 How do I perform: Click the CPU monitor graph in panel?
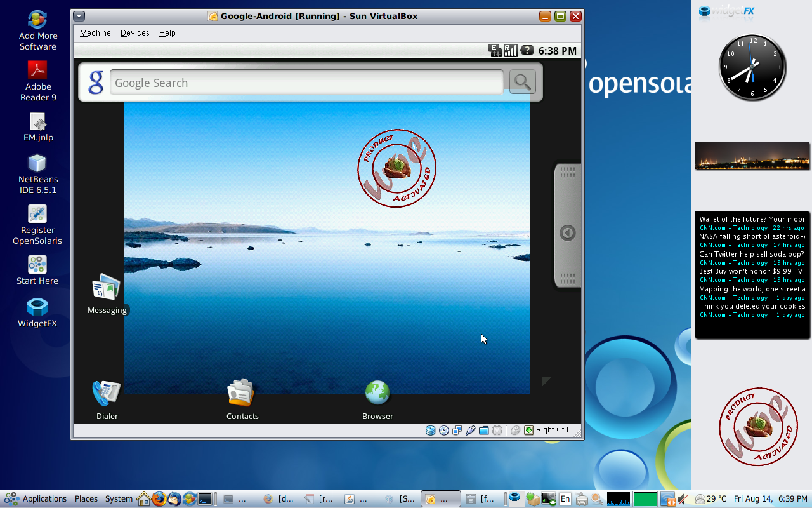[619, 499]
